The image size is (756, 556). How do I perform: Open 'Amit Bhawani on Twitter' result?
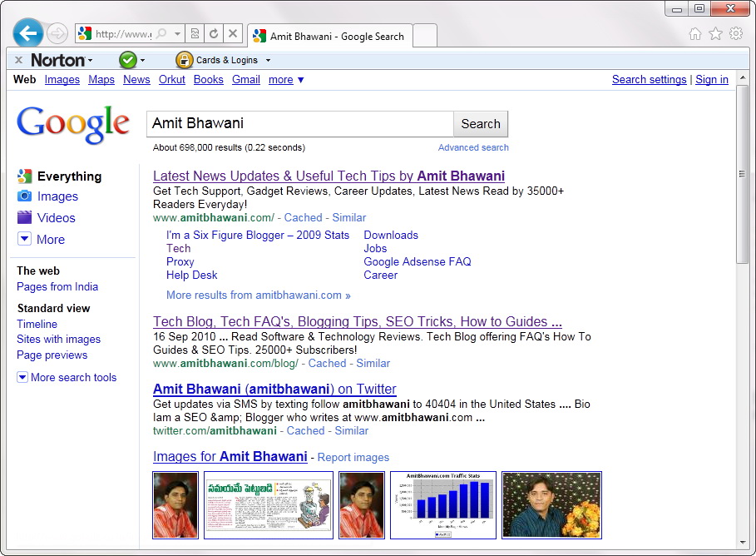coord(274,389)
